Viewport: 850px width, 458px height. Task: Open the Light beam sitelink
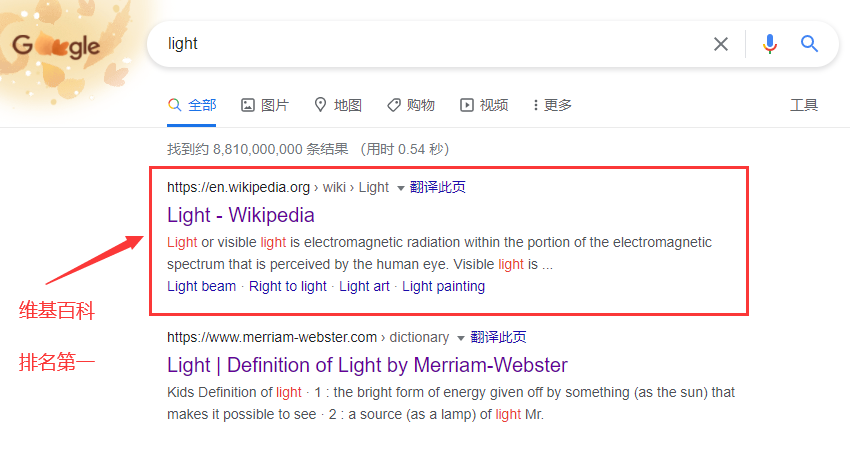click(202, 286)
